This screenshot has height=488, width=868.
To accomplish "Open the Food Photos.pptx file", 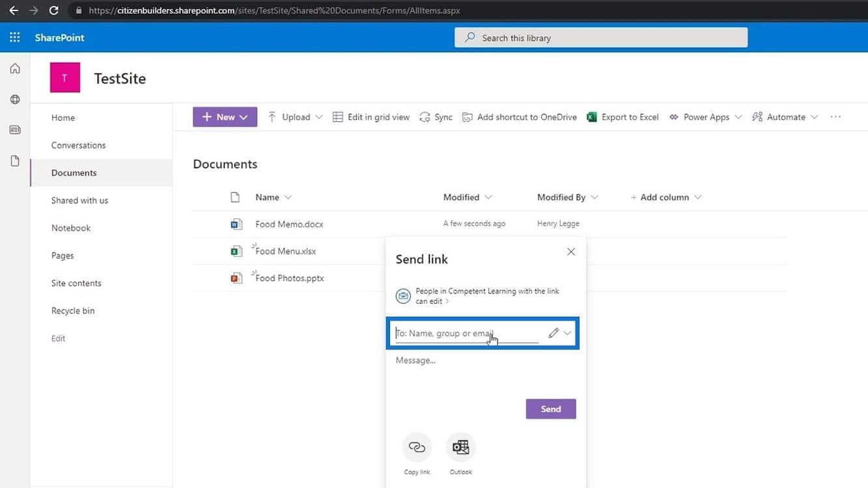I will click(290, 278).
